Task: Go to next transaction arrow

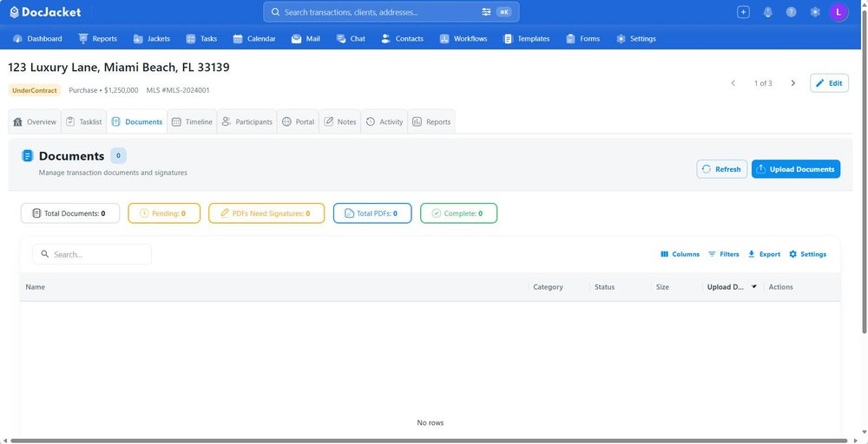Action: (x=792, y=83)
